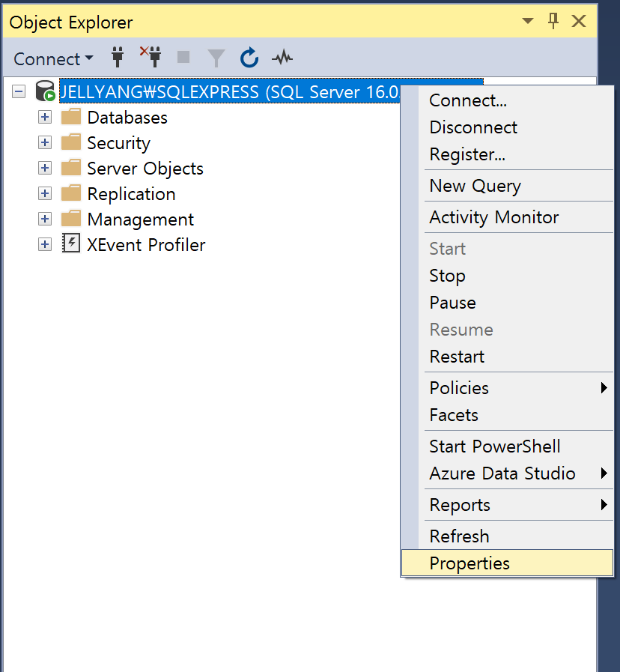The width and height of the screenshot is (620, 672).
Task: Expand the XEvent Profiler node
Action: [45, 244]
